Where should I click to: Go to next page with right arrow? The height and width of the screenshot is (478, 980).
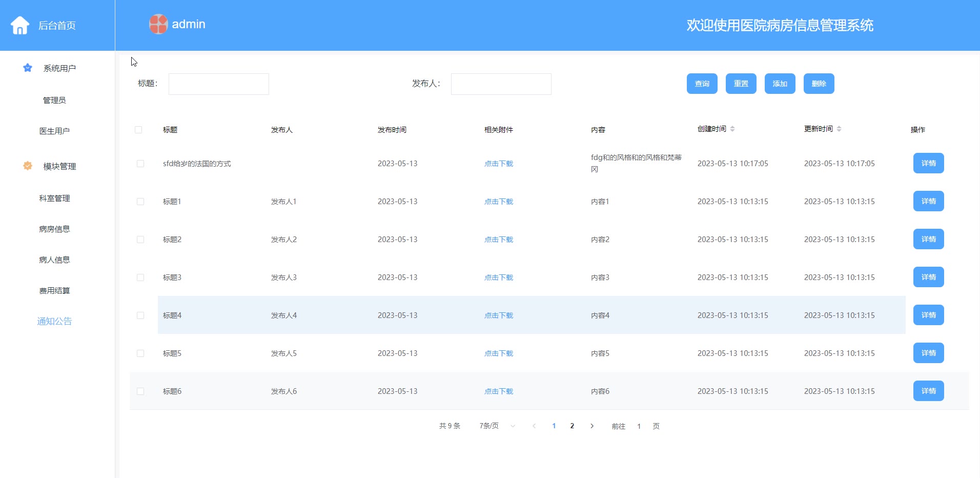click(592, 426)
